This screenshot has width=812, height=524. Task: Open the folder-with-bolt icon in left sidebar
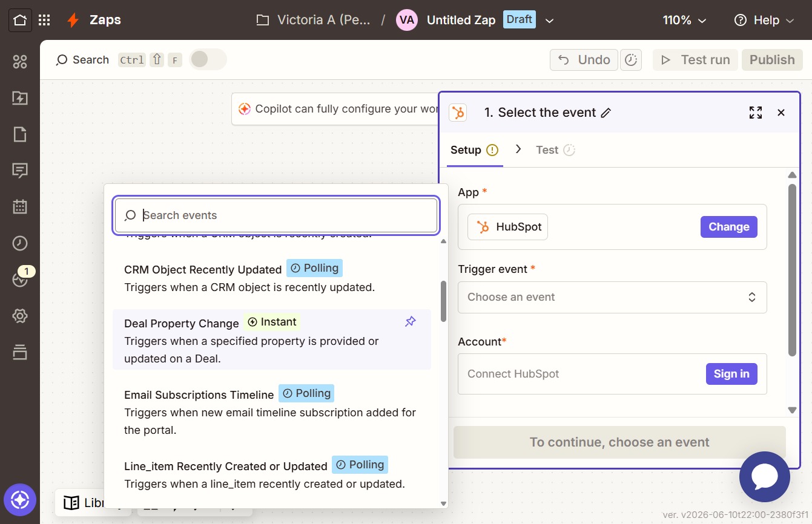(20, 98)
